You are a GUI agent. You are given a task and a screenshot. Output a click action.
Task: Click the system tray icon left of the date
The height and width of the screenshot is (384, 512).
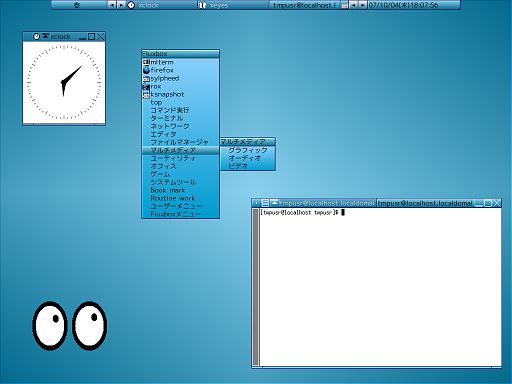click(x=345, y=5)
